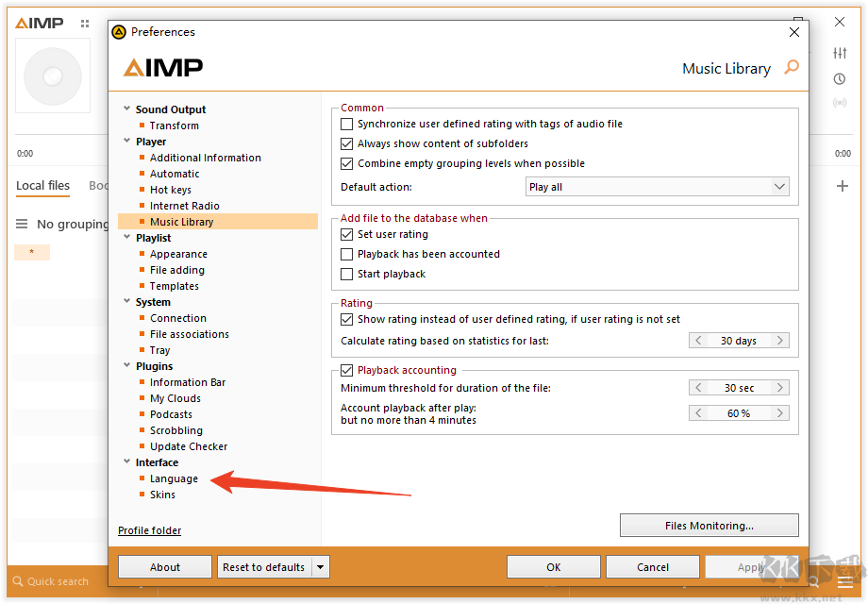Image resolution: width=868 pixels, height=604 pixels.
Task: Open Connection settings
Action: [177, 318]
